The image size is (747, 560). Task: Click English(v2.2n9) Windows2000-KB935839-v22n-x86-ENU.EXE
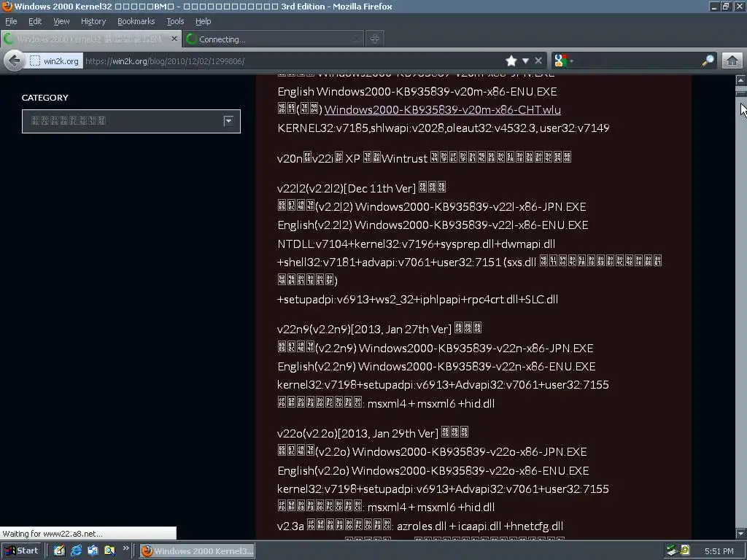(436, 366)
